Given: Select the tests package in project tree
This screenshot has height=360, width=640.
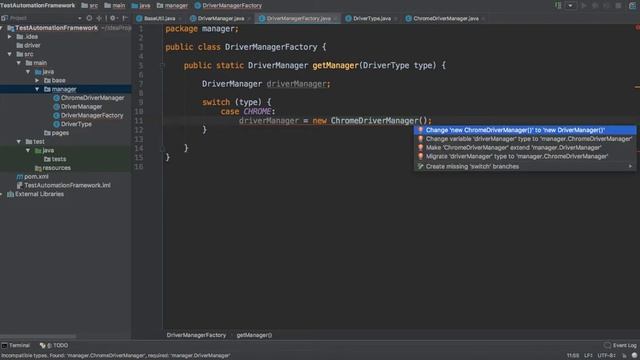Looking at the screenshot, I should click(x=59, y=159).
